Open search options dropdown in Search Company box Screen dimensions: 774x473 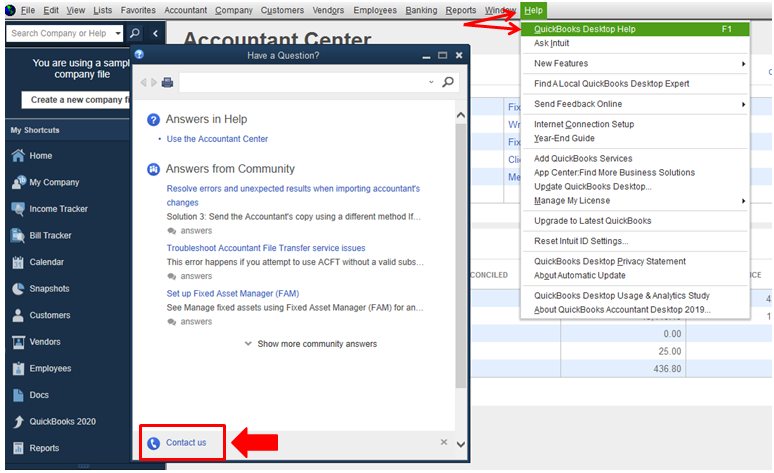tap(118, 33)
